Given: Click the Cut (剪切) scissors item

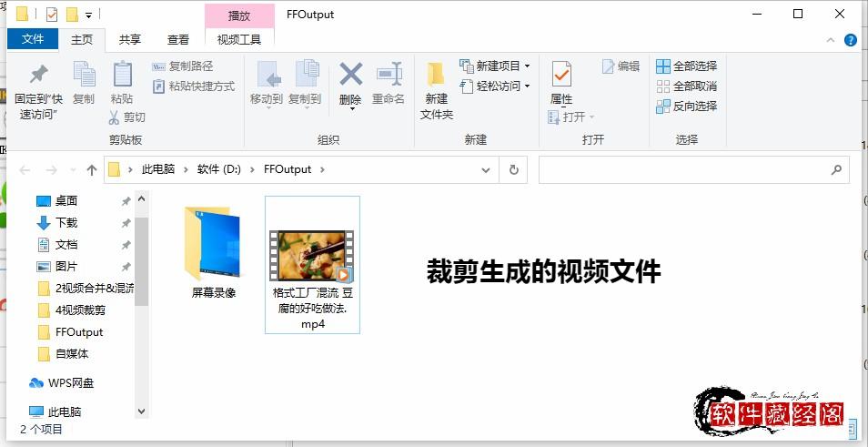Looking at the screenshot, I should [x=126, y=117].
